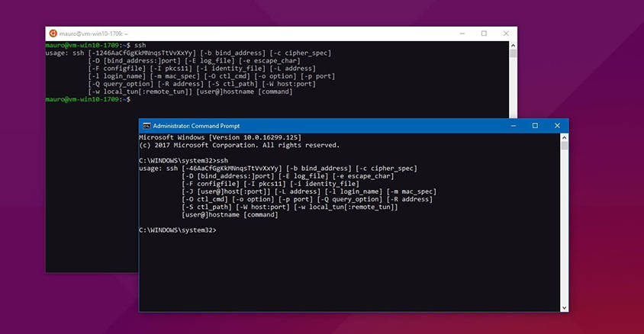
Task: Click the empty "mauro@vm-win10-1709:~$" prompt in the bash window
Action: [x=88, y=99]
